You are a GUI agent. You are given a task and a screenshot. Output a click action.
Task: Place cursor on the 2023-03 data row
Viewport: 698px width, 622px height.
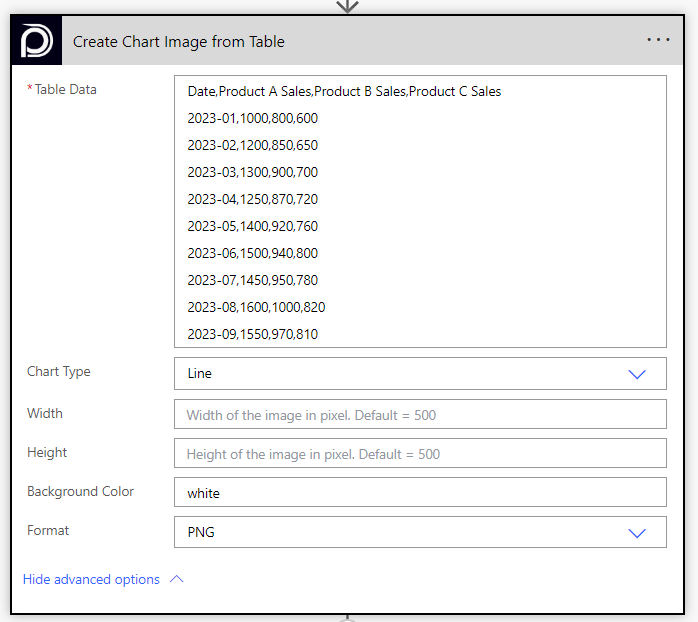252,172
